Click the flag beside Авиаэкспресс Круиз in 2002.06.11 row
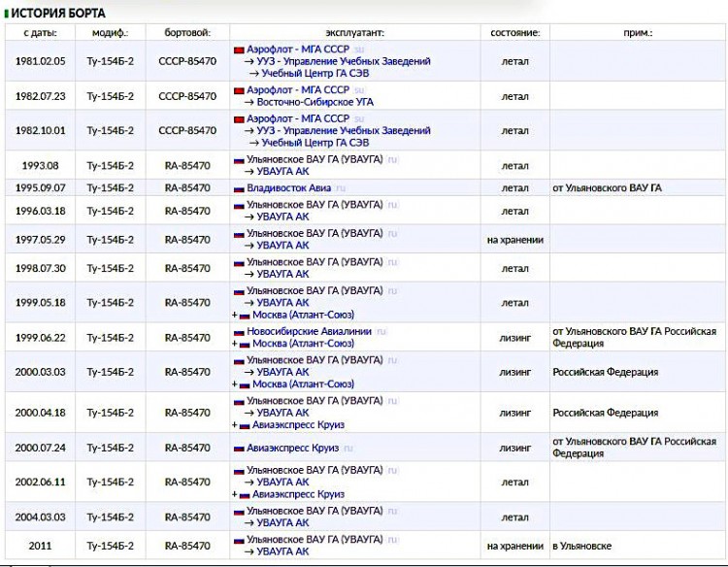Image resolution: width=728 pixels, height=567 pixels. point(245,495)
